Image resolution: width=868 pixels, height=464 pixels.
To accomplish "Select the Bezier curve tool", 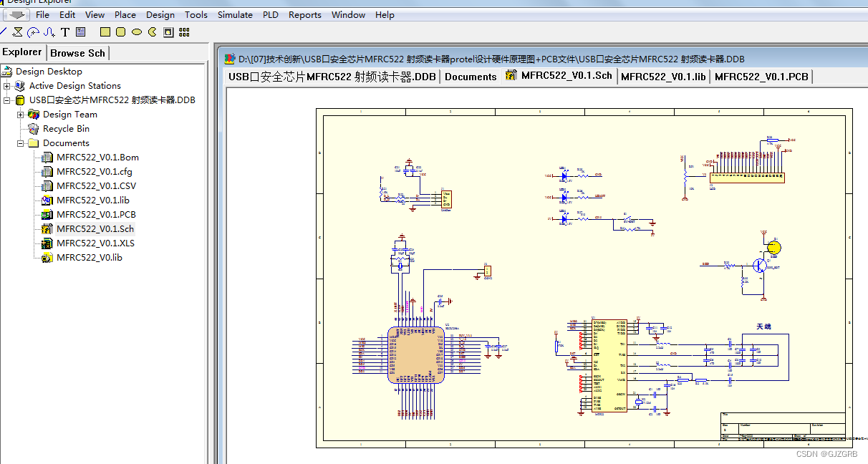I will [x=49, y=32].
